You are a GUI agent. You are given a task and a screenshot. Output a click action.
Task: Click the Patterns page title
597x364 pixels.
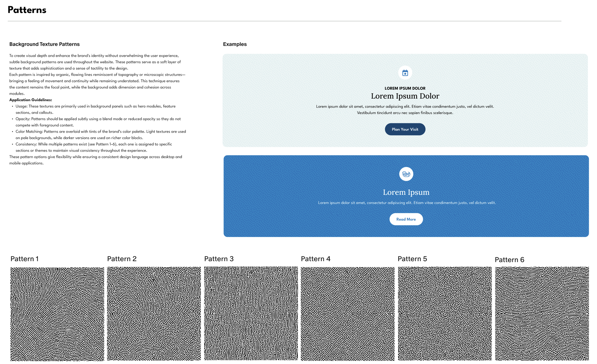(x=27, y=10)
